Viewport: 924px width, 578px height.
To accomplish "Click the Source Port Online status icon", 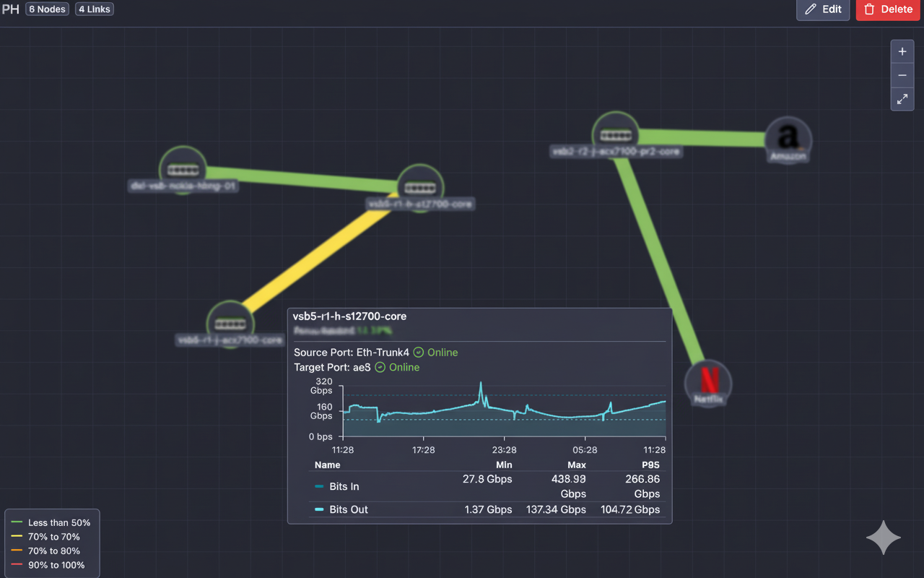I will click(x=419, y=353).
